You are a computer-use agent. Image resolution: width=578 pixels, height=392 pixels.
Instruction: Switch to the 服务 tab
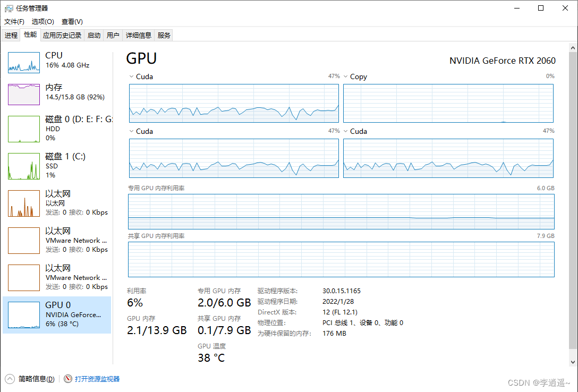[x=164, y=36]
